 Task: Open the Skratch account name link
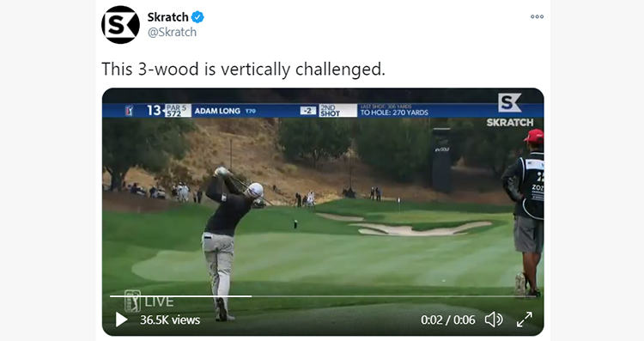pos(167,17)
